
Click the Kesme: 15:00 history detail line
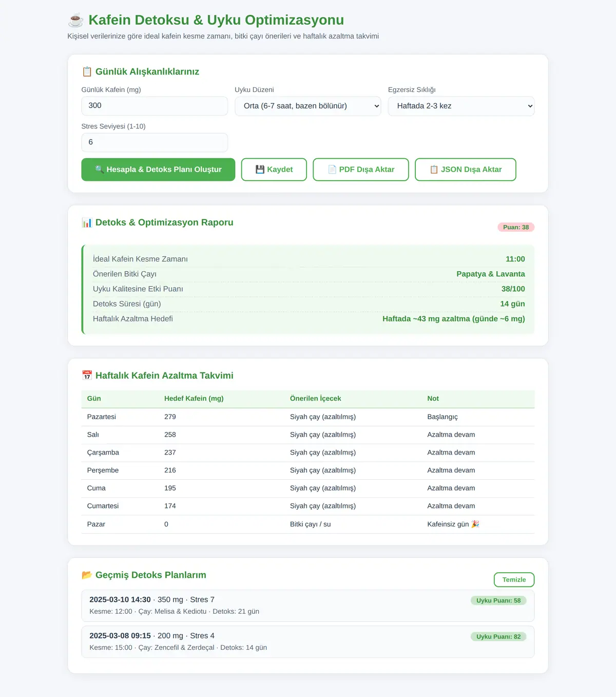(x=178, y=647)
